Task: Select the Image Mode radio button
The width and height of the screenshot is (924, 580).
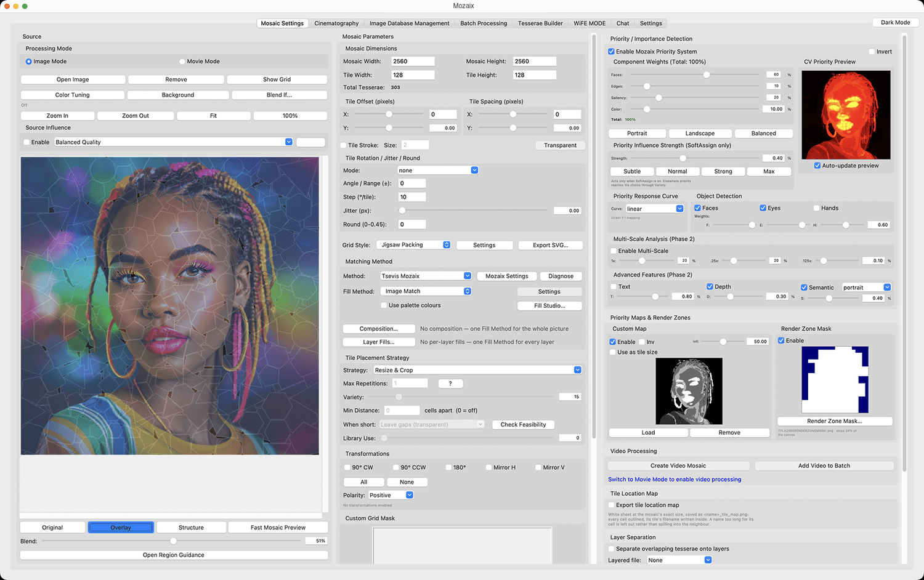Action: [x=28, y=62]
